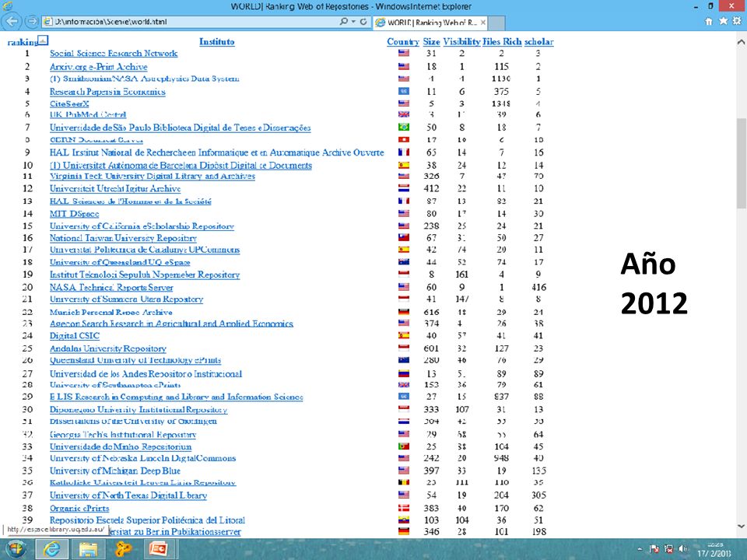Click the browser Forward arrow button

tap(31, 22)
